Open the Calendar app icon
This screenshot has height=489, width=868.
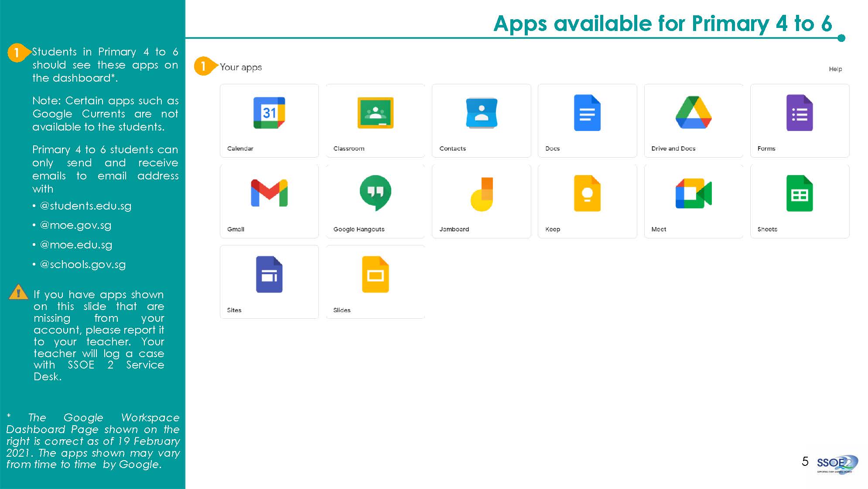coord(269,113)
